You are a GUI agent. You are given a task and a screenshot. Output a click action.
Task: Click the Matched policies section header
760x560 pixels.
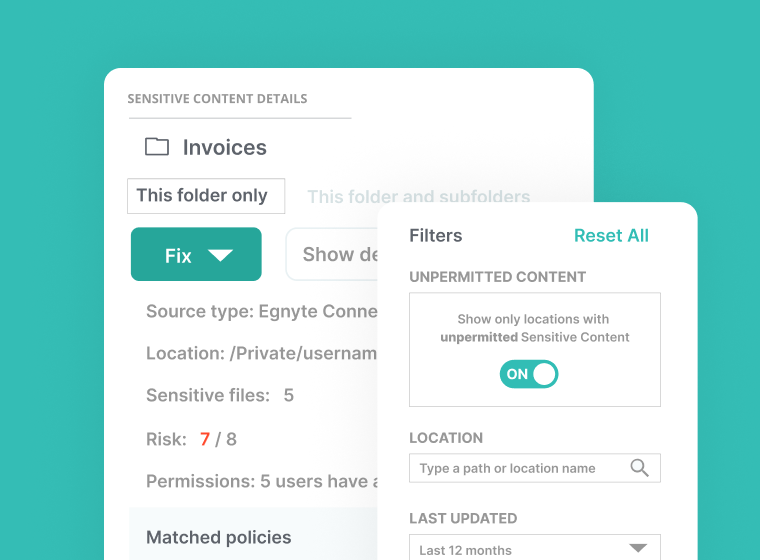coord(219,538)
